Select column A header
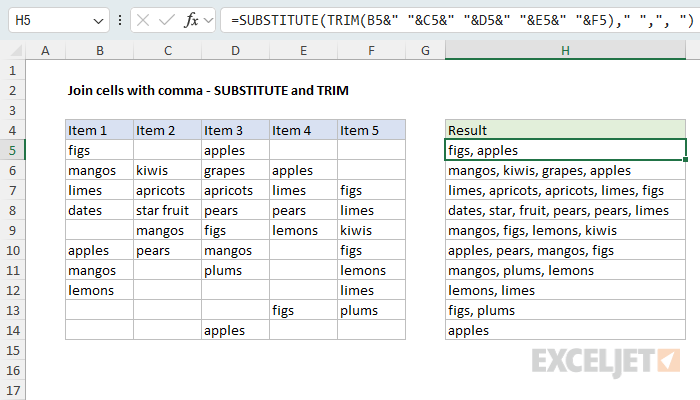The image size is (700, 400). 45,50
